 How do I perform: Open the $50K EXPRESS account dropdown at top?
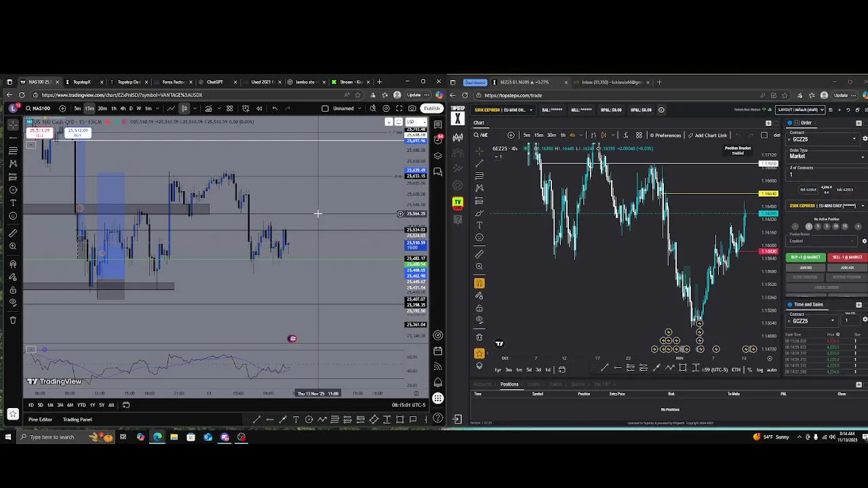[x=504, y=110]
